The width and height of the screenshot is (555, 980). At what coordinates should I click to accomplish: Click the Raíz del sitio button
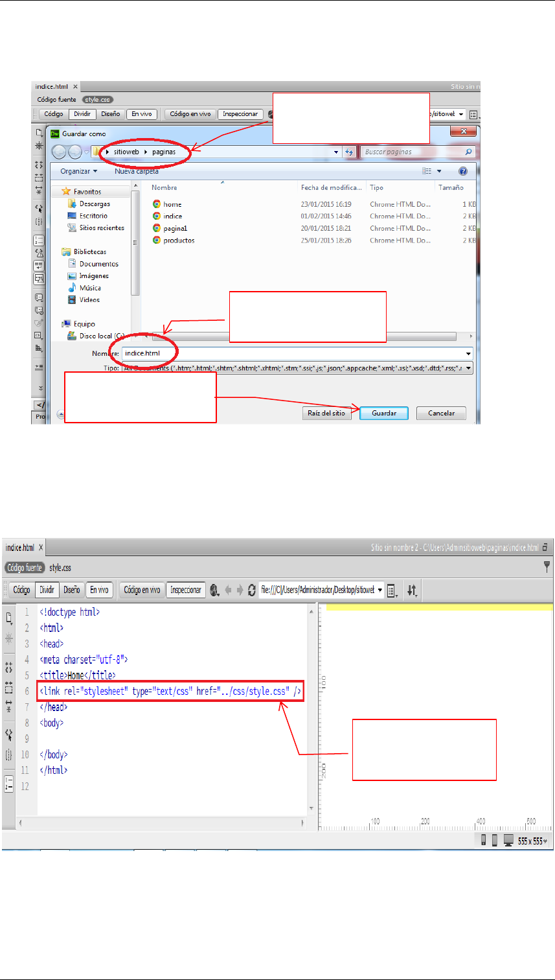pyautogui.click(x=327, y=413)
